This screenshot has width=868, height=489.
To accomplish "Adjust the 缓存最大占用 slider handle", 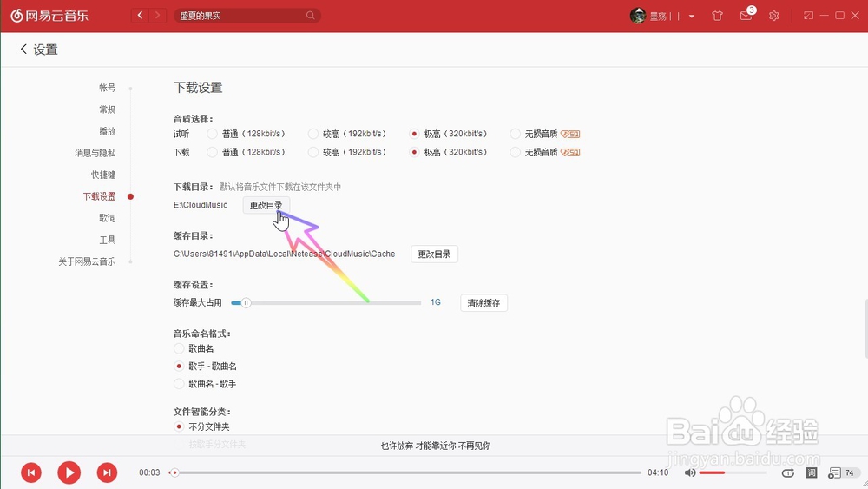I will (x=246, y=303).
